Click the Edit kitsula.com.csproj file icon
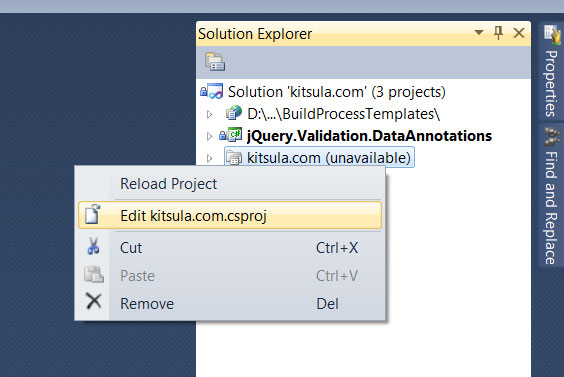 click(x=92, y=214)
